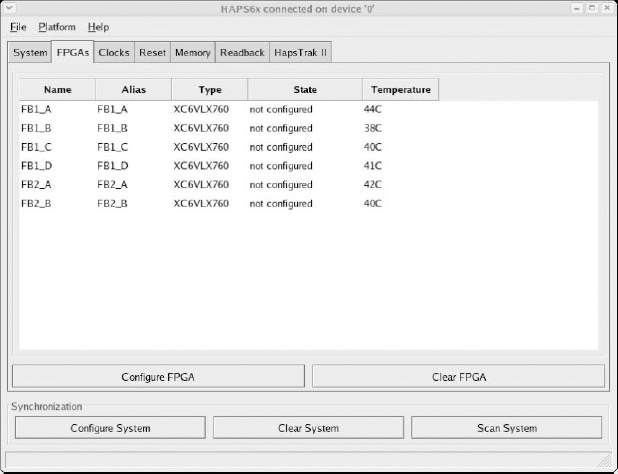Click the 44C temperature value
Screen dimensions: 618x474
pyautogui.click(x=372, y=109)
